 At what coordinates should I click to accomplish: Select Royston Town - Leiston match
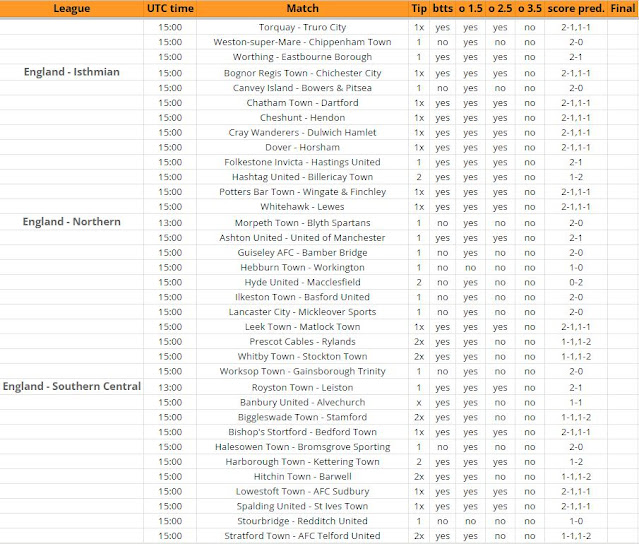point(302,388)
